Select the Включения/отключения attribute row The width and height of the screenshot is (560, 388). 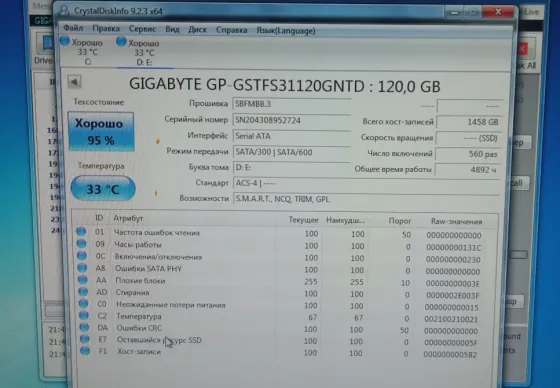[284, 258]
